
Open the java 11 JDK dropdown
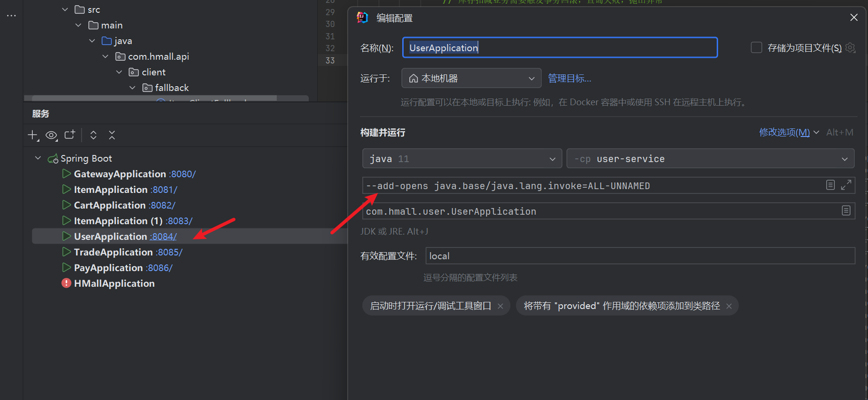point(462,158)
